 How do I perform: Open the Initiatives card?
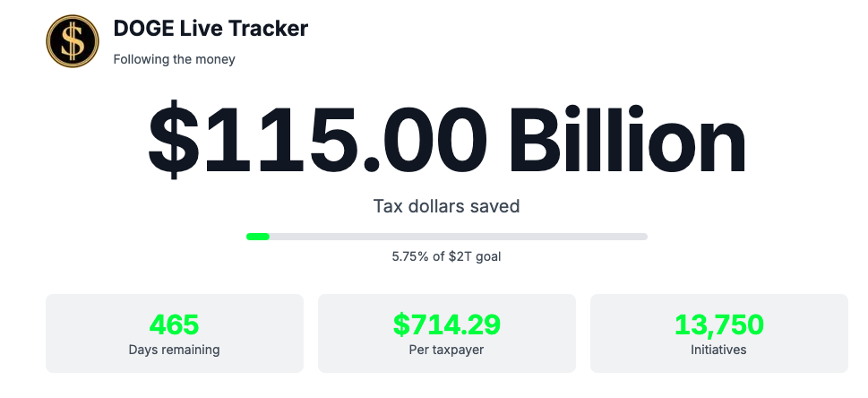click(x=719, y=333)
